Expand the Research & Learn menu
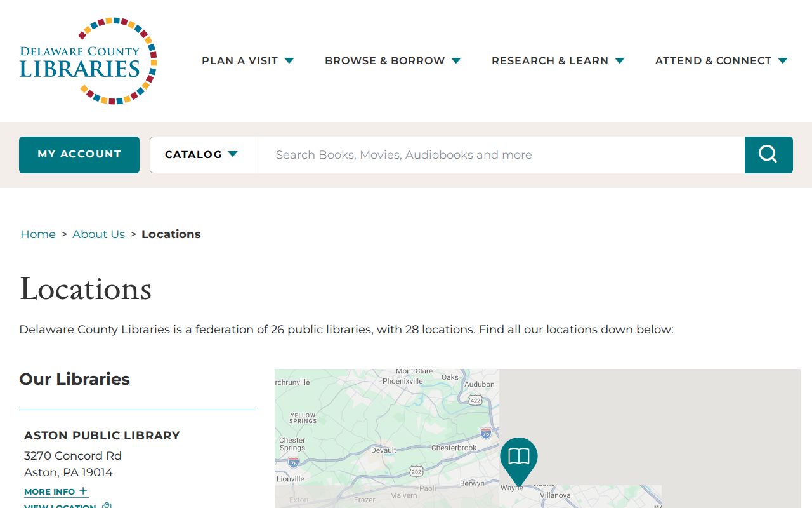The image size is (812, 508). point(558,61)
